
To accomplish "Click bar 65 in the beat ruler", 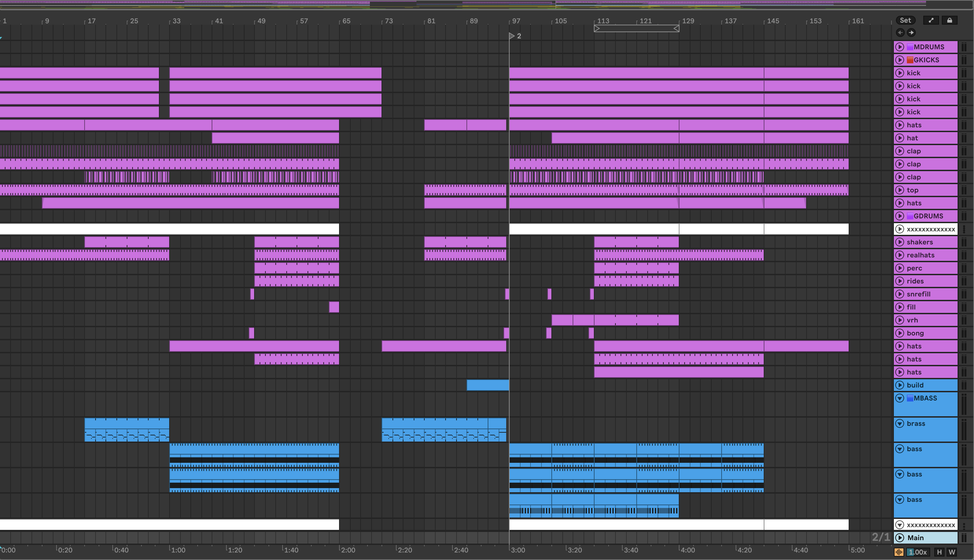I will point(346,21).
